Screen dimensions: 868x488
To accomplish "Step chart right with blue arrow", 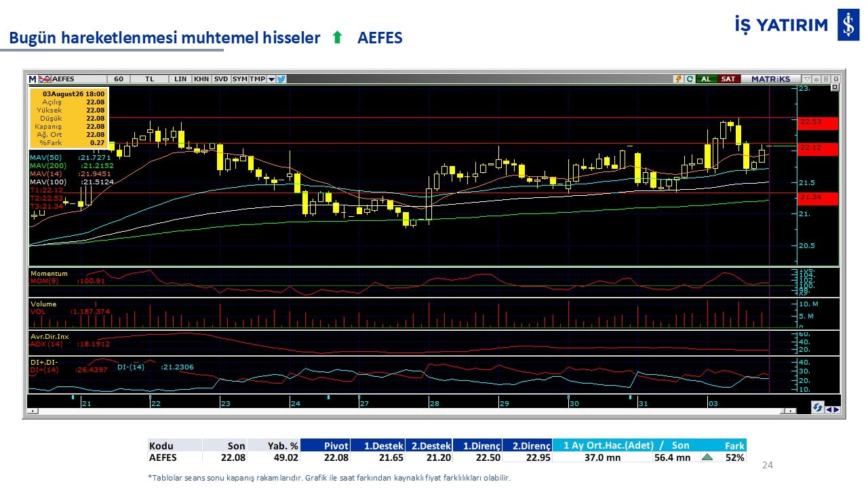I will [836, 409].
